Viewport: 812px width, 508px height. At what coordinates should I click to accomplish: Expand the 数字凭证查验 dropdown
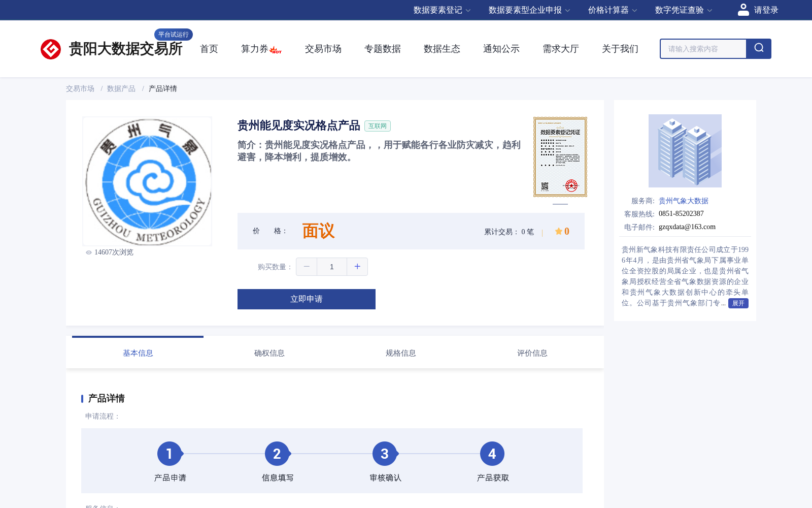684,10
